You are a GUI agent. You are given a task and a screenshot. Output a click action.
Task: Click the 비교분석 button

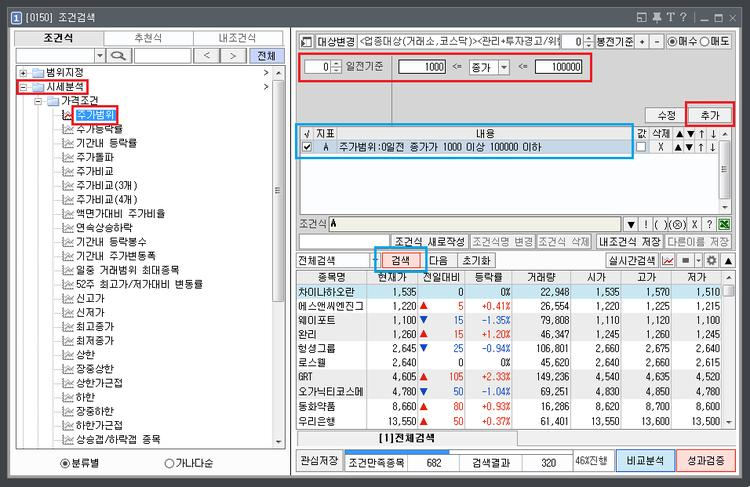[644, 460]
